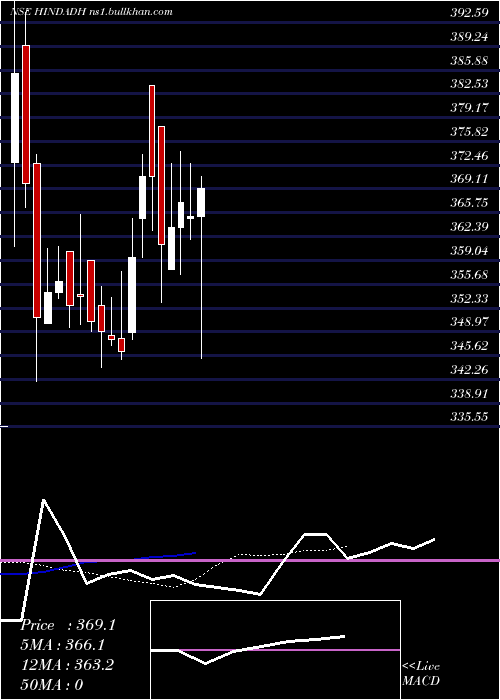The height and width of the screenshot is (700, 500).
Task: Select the 382.53 price axis label
Action: [x=469, y=84]
